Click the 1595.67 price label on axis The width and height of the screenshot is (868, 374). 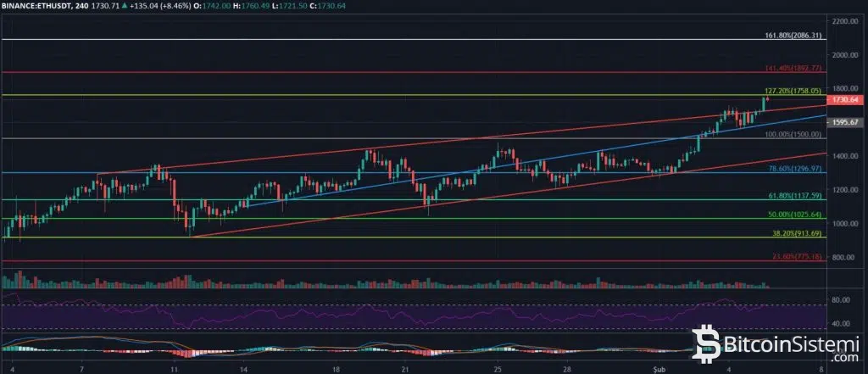point(848,122)
